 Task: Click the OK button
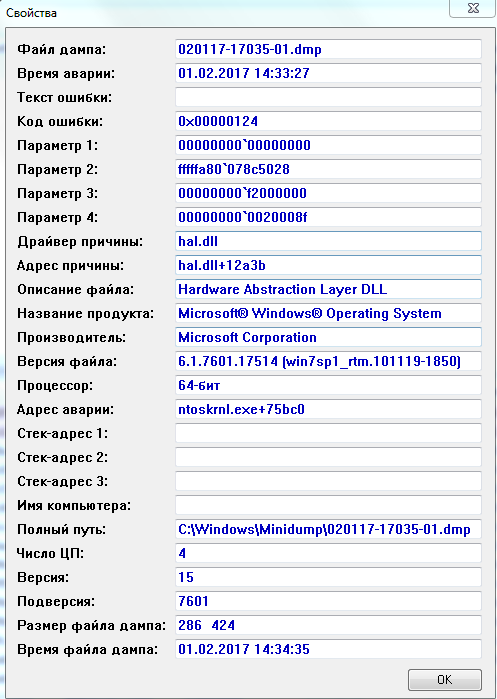pyautogui.click(x=445, y=680)
